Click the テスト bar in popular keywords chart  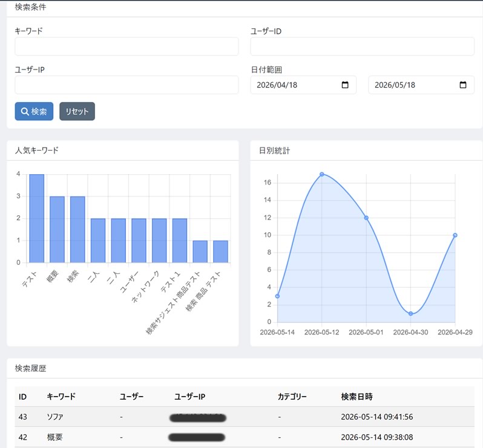37,218
